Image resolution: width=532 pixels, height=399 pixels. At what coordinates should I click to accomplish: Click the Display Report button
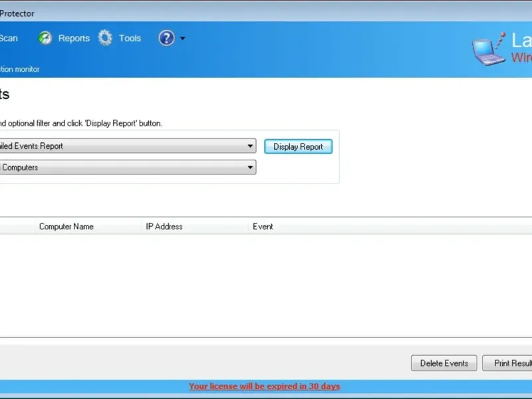click(298, 146)
